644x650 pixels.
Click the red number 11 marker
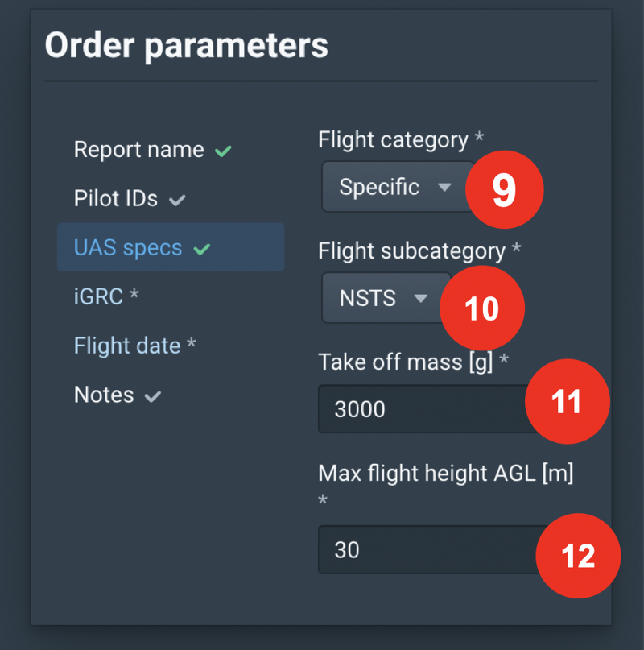tap(567, 400)
